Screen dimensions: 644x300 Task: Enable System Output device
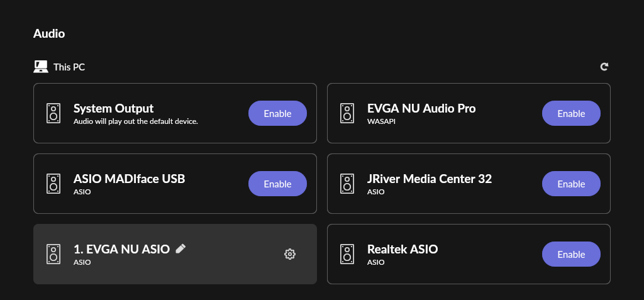click(x=277, y=113)
